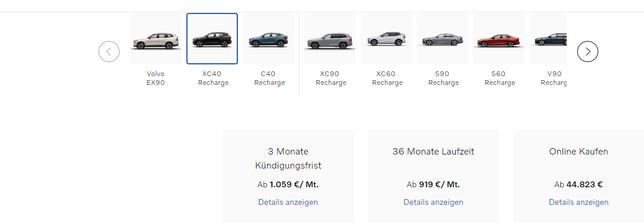Click the C40 Recharge model label
The image size is (644, 223).
[270, 78]
